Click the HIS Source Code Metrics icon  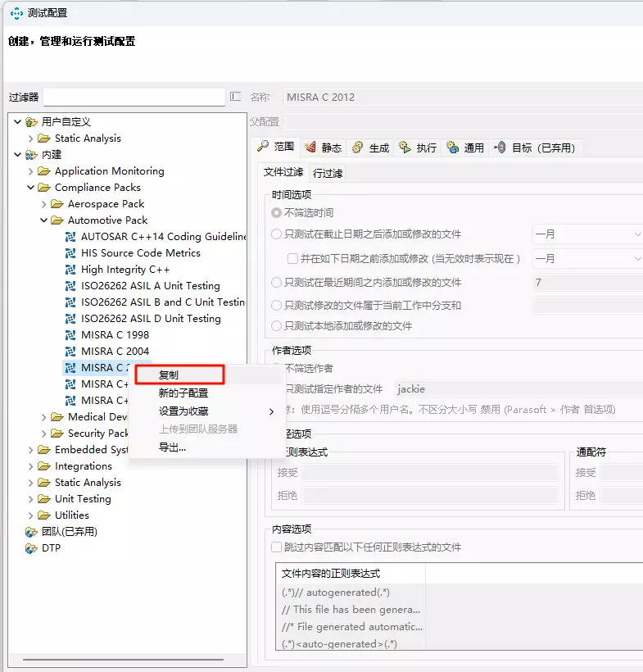click(71, 253)
